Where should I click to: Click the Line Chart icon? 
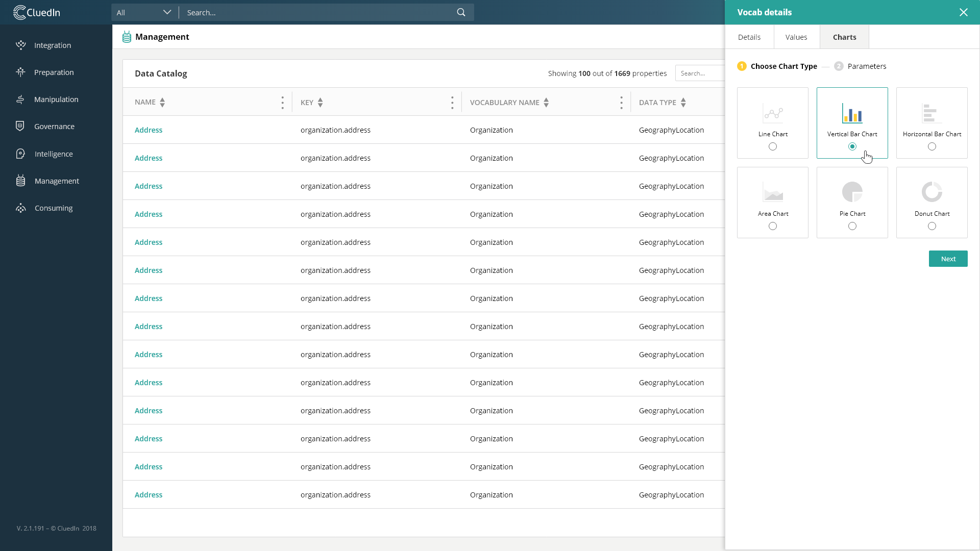[773, 113]
